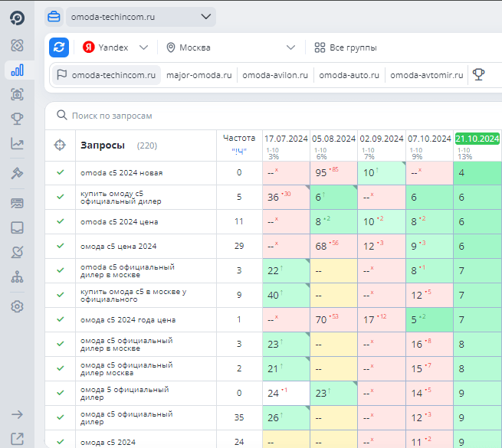The image size is (502, 448).
Task: Open settings gear in left sidebar
Action: (18, 306)
